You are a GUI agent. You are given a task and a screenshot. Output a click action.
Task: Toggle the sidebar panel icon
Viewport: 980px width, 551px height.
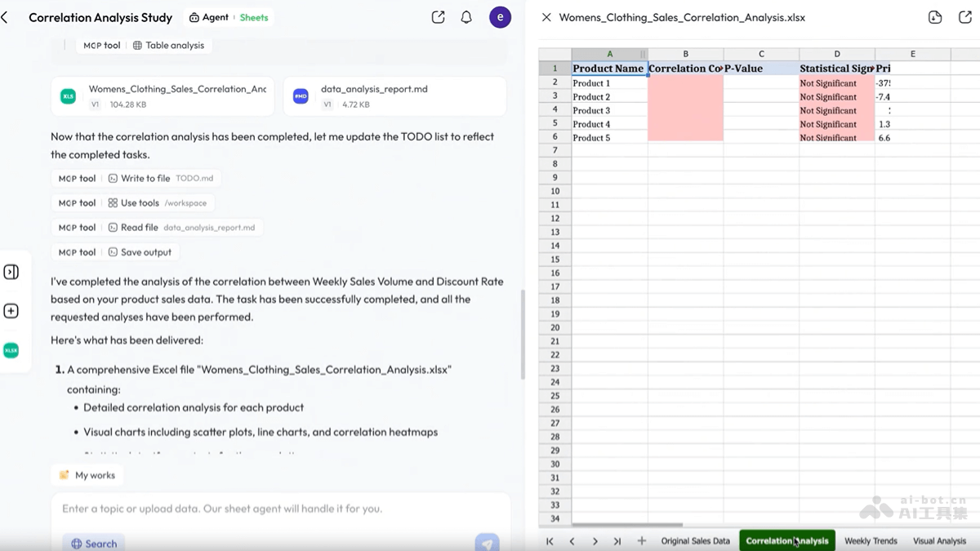click(11, 272)
